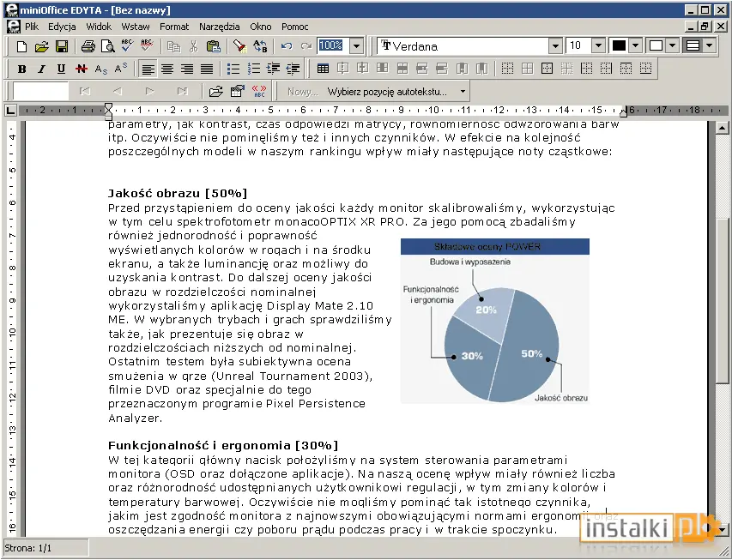Open the line spacing style dropdown arrow
This screenshot has width=732, height=560.
[x=709, y=45]
